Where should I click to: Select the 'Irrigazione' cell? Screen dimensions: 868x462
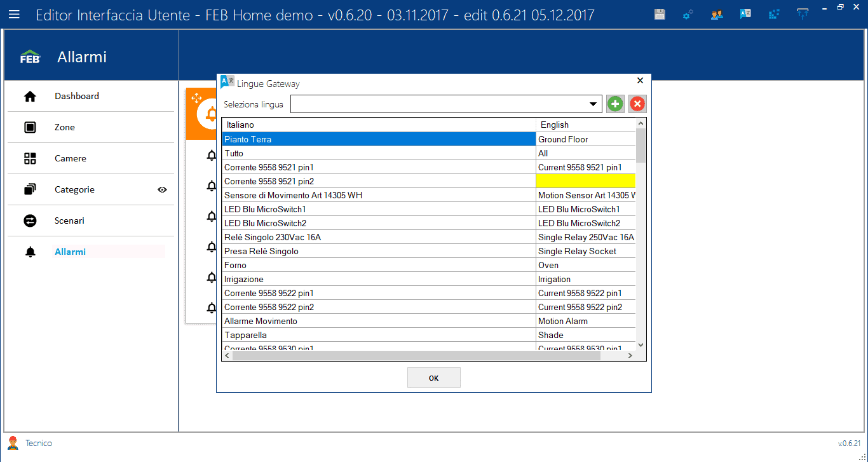click(x=379, y=279)
